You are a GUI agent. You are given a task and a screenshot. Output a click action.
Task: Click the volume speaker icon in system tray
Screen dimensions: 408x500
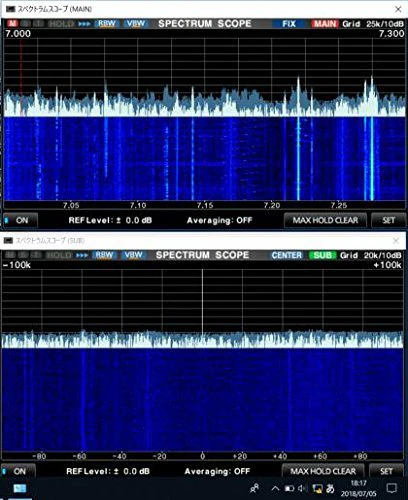click(x=302, y=489)
